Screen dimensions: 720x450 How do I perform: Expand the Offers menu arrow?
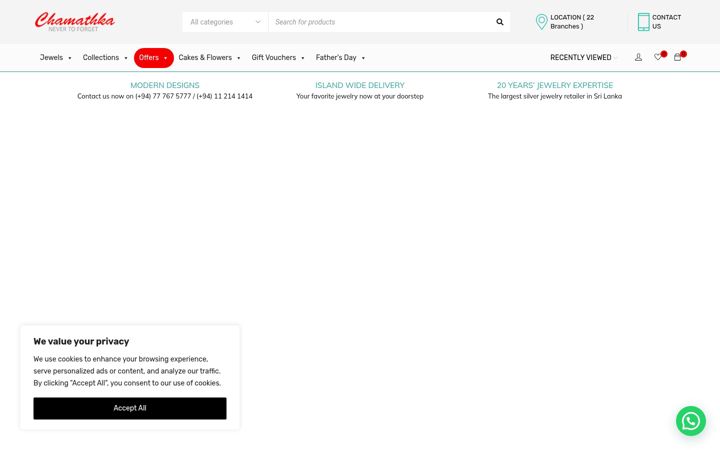click(x=165, y=58)
